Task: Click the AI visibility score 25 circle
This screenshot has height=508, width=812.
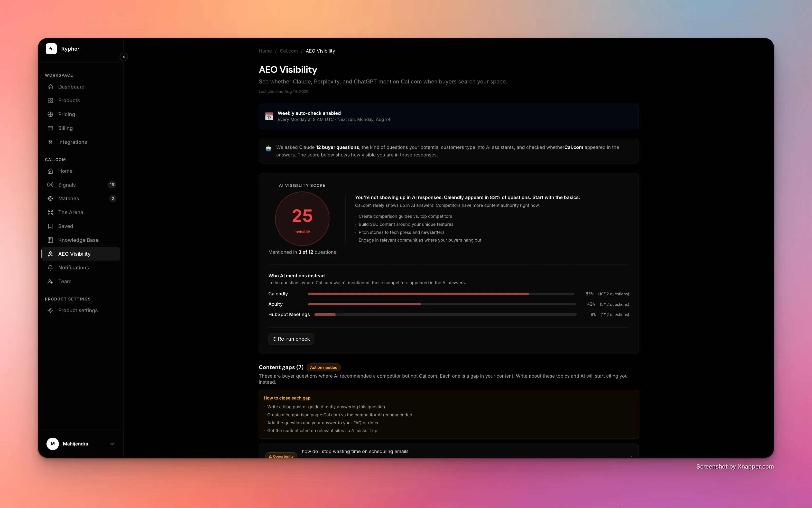Action: (302, 219)
